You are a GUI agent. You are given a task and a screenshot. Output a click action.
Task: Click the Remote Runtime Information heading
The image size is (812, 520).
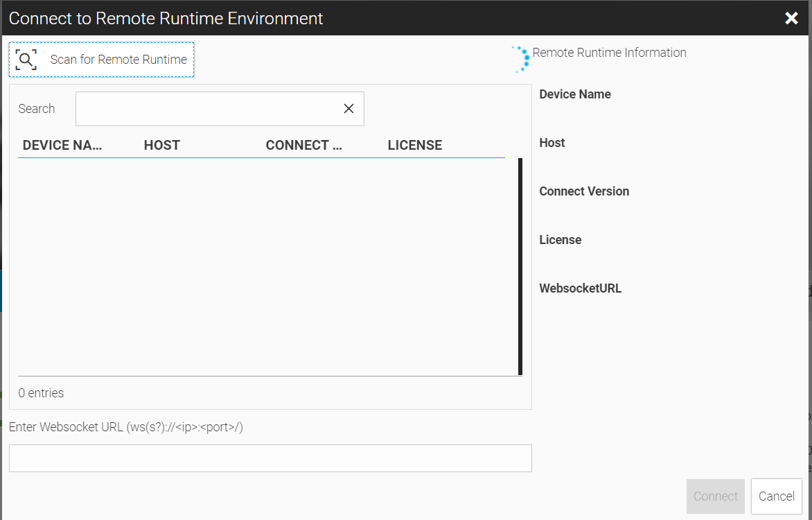coord(609,53)
